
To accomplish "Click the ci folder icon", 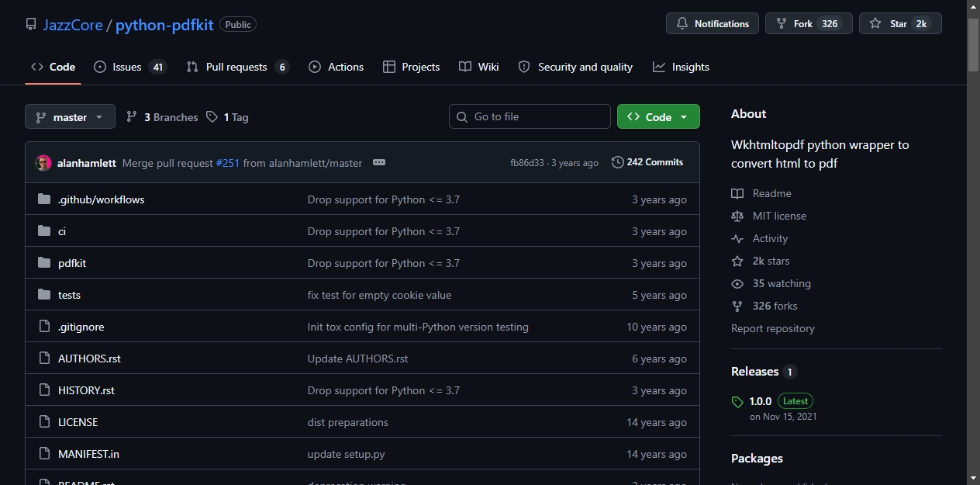I will click(x=44, y=231).
